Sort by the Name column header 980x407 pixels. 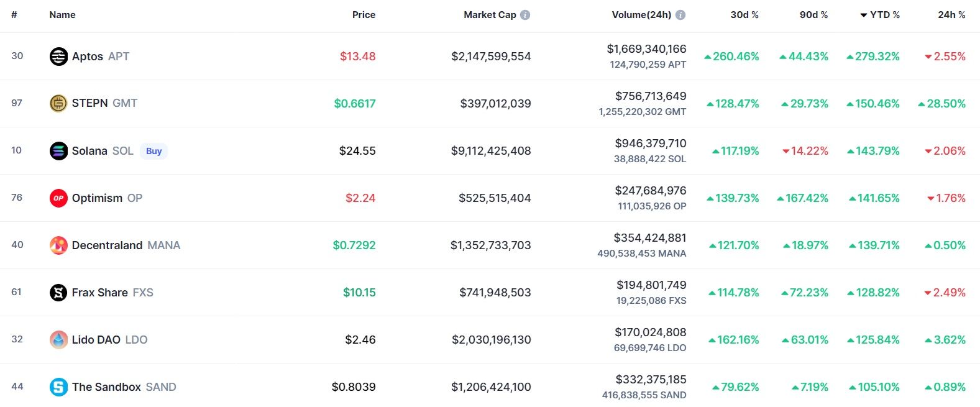62,15
